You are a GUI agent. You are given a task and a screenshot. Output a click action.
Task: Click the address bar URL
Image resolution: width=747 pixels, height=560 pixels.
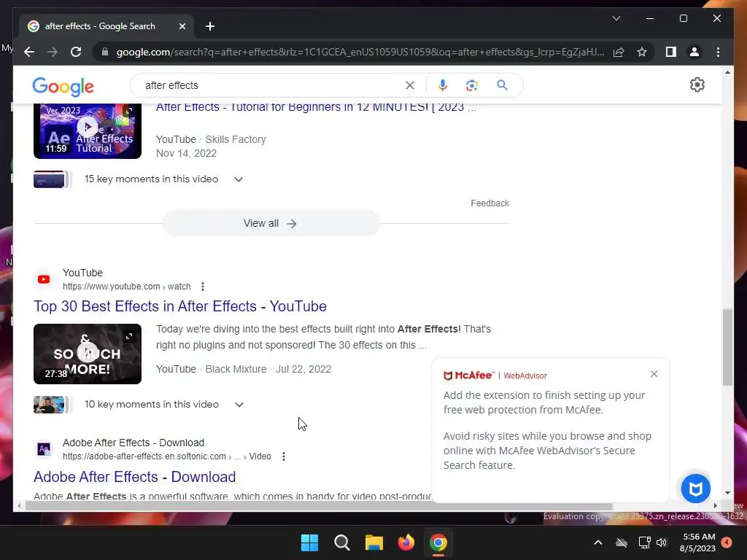(x=360, y=52)
